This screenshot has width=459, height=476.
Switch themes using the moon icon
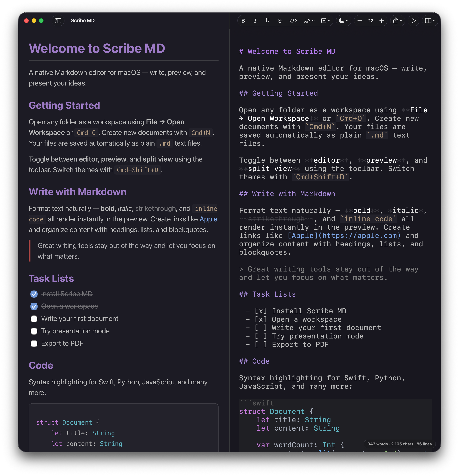click(342, 21)
